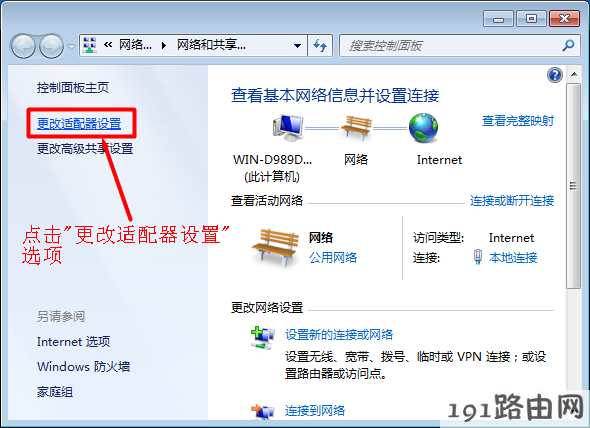The width and height of the screenshot is (590, 428).
Task: Click the icon beside 设置新的连接或网络
Action: (x=263, y=337)
